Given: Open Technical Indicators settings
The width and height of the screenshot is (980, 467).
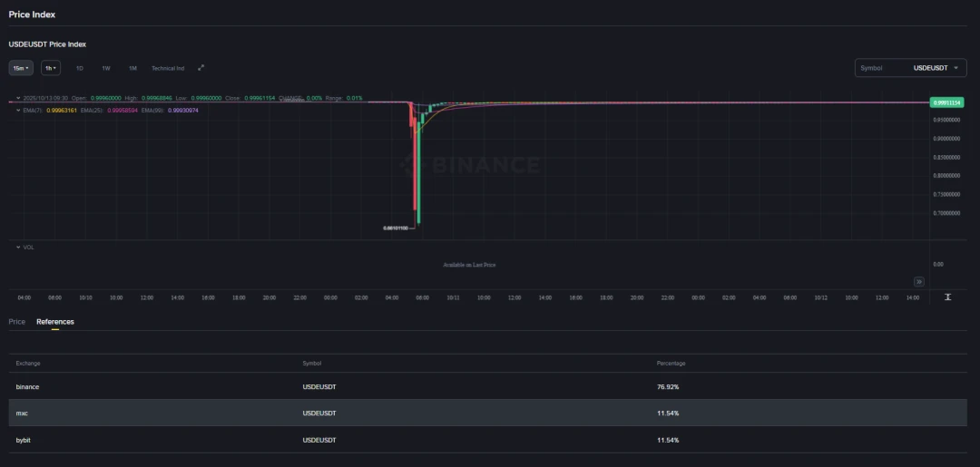Looking at the screenshot, I should [x=168, y=68].
